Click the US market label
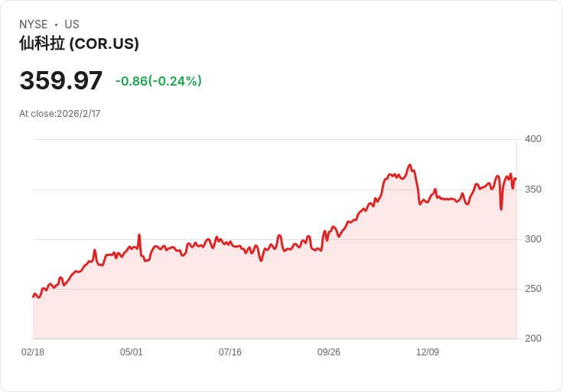The width and height of the screenshot is (563, 392). (x=72, y=24)
